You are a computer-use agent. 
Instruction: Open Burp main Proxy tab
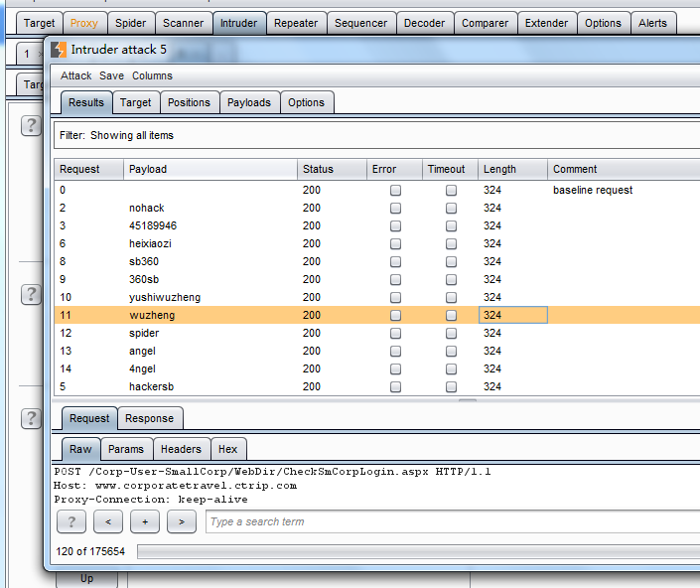(x=84, y=23)
